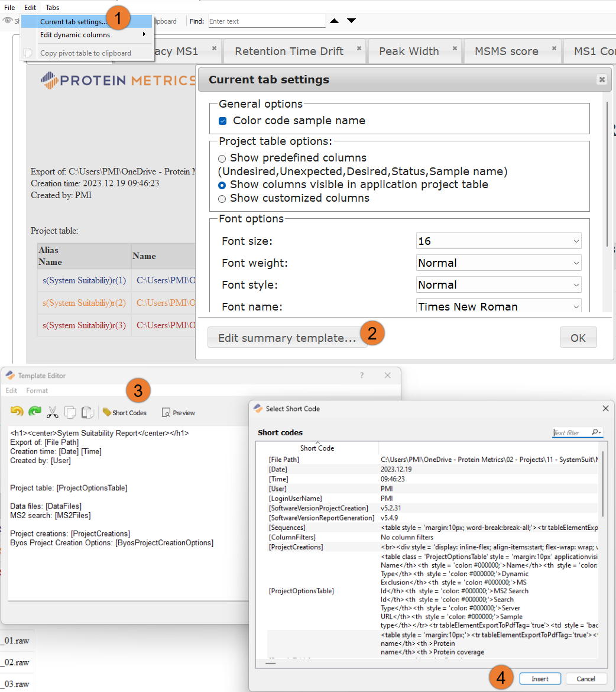The width and height of the screenshot is (616, 692).
Task: Open the Font name dropdown
Action: (498, 306)
